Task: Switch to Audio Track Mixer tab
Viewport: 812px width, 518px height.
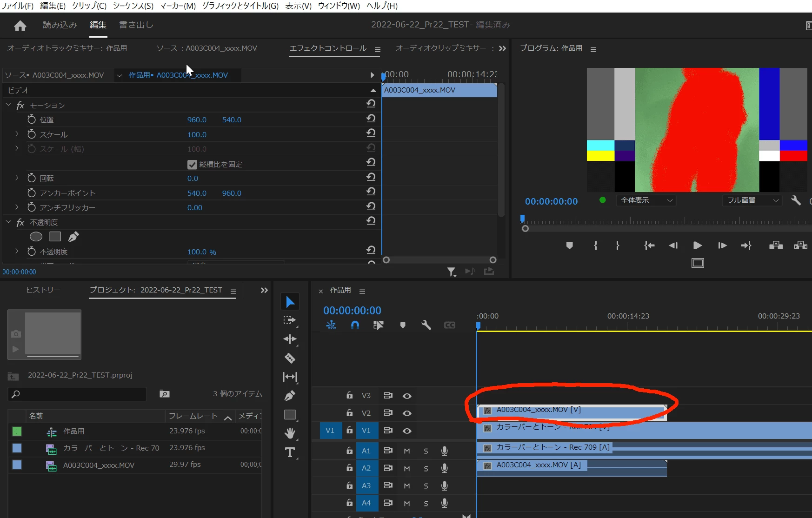Action: [67, 48]
